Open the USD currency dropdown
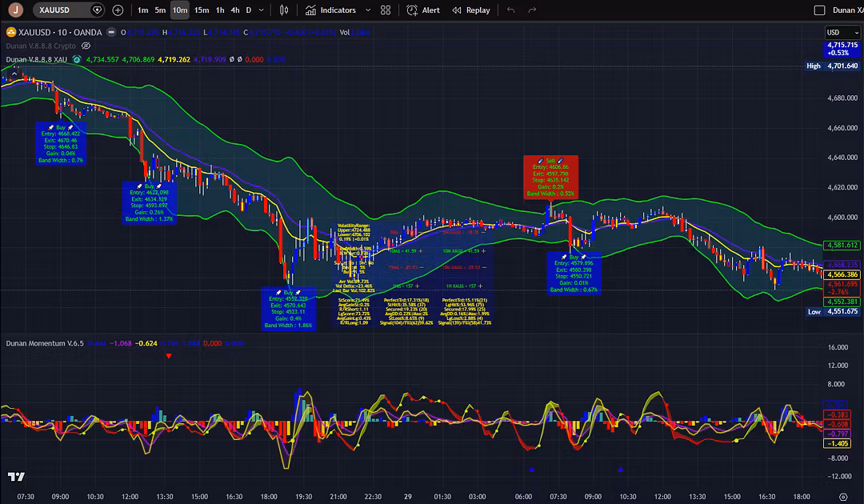The height and width of the screenshot is (504, 864). click(843, 33)
